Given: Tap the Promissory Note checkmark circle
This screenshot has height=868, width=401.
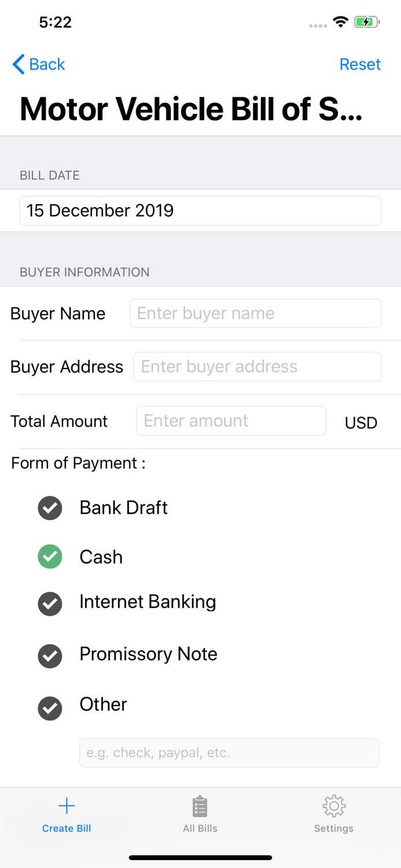Looking at the screenshot, I should (50, 656).
